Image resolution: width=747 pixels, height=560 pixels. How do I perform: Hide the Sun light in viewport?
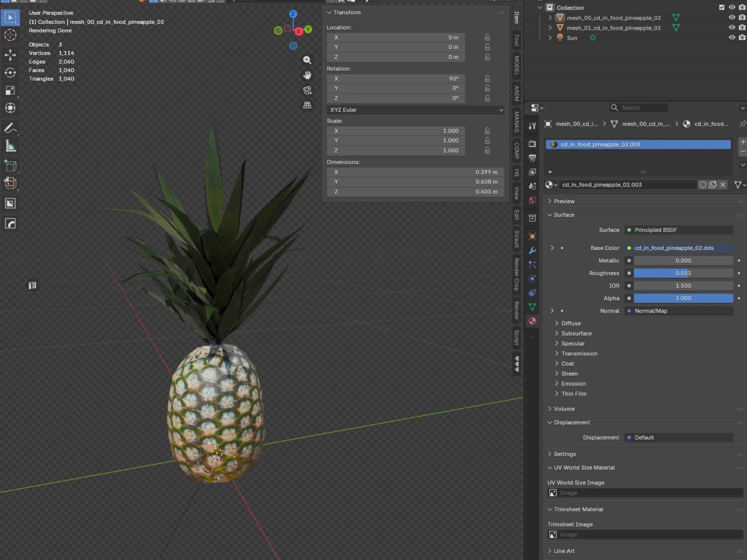732,38
